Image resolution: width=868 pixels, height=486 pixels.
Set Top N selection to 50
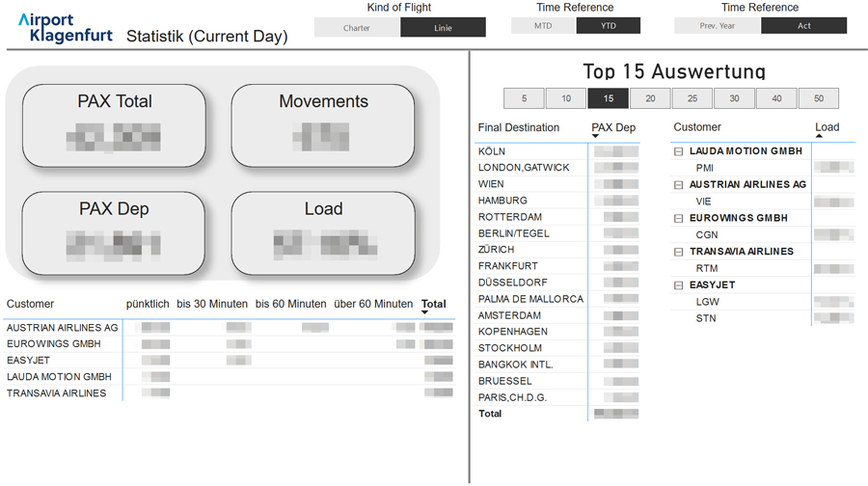[819, 98]
